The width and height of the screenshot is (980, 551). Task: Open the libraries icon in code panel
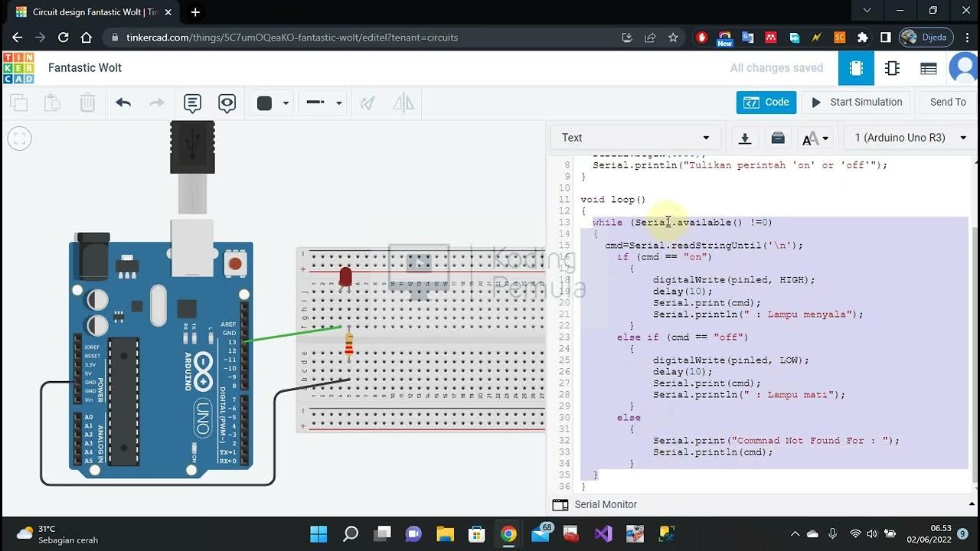tap(778, 138)
